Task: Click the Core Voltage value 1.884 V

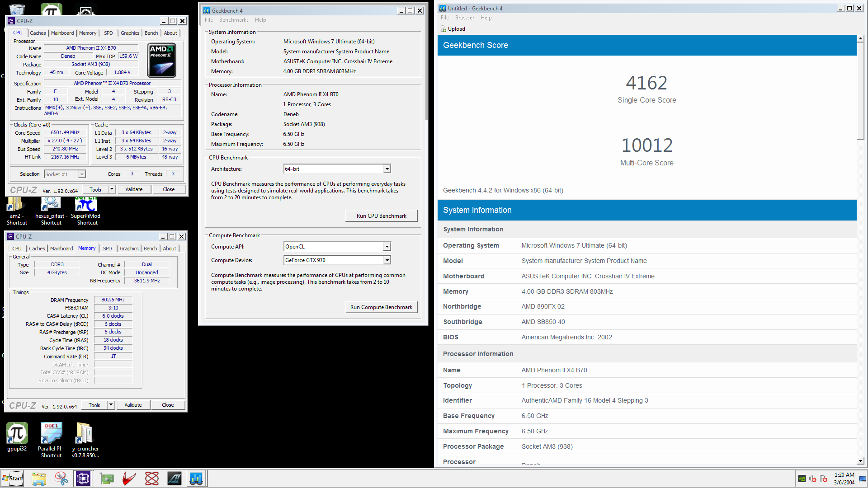Action: [x=122, y=73]
